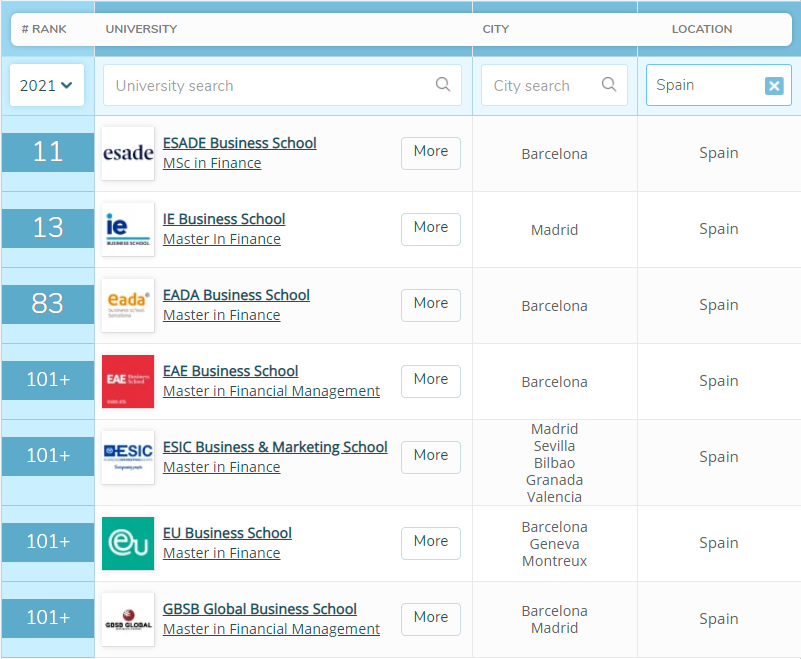801x659 pixels.
Task: Click the University search field
Action: tap(282, 85)
